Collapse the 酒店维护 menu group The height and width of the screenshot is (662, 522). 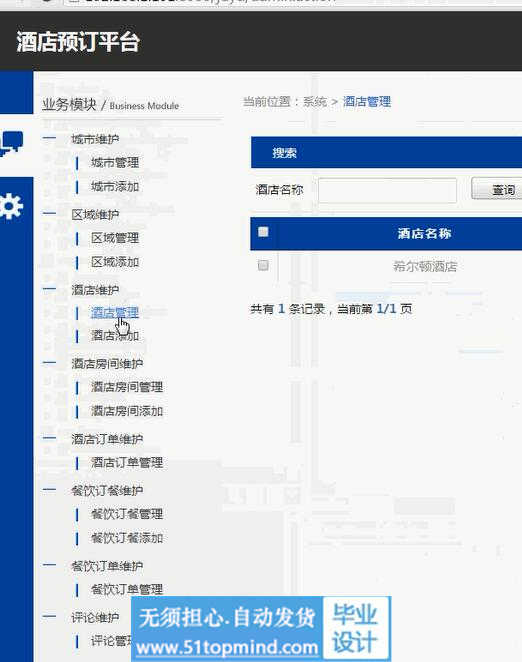(49, 289)
